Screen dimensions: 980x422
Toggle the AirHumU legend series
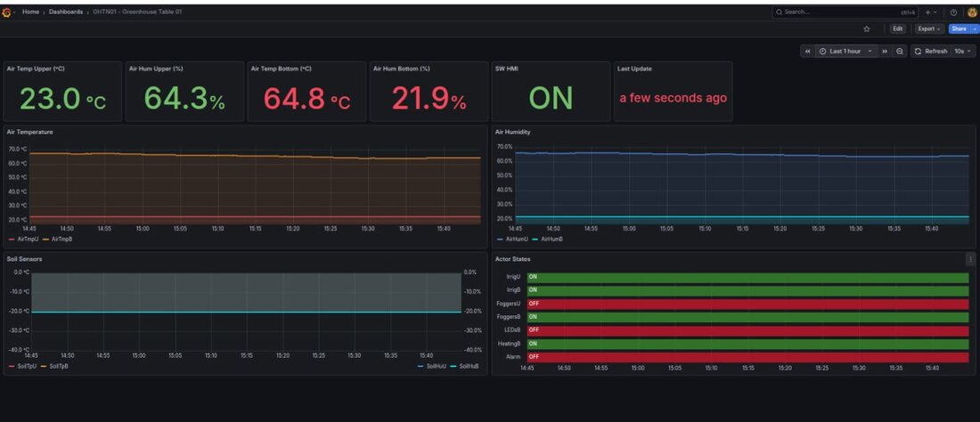512,239
